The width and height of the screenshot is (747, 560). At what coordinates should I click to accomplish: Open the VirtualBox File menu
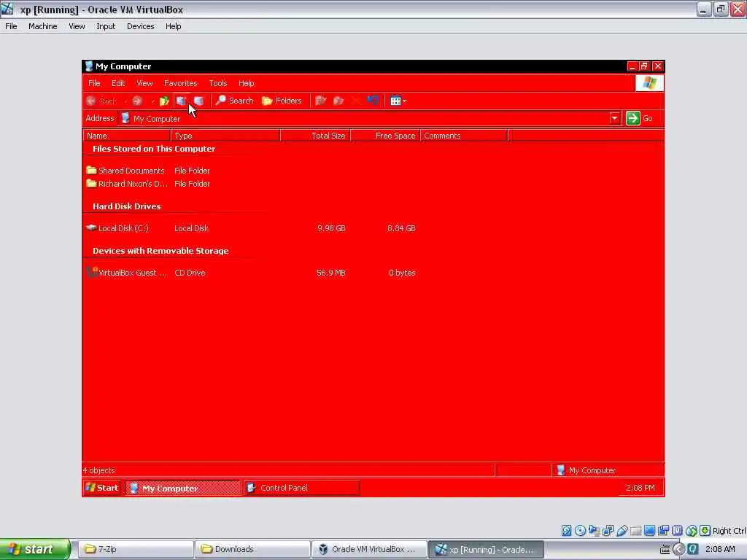click(x=11, y=26)
